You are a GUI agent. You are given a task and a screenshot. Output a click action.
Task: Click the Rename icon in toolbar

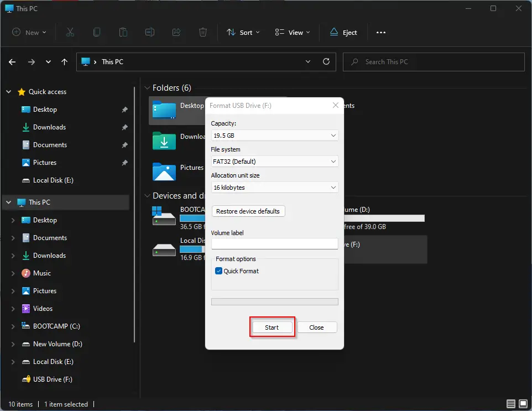click(150, 32)
